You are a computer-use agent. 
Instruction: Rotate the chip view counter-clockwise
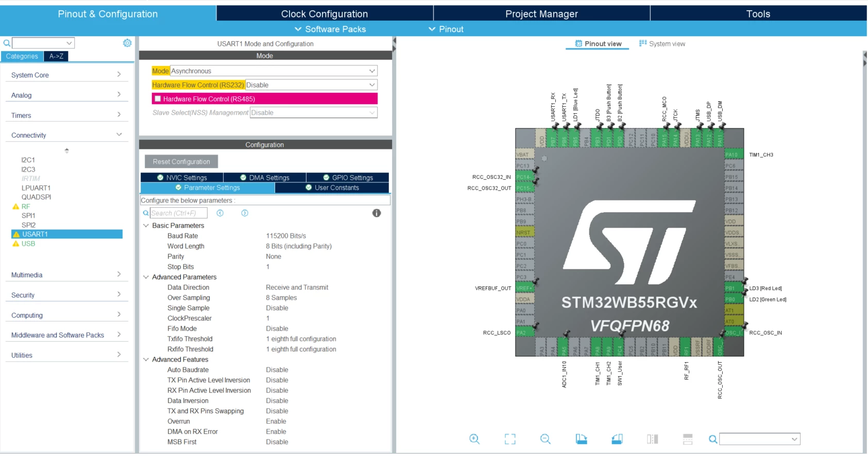pos(617,439)
